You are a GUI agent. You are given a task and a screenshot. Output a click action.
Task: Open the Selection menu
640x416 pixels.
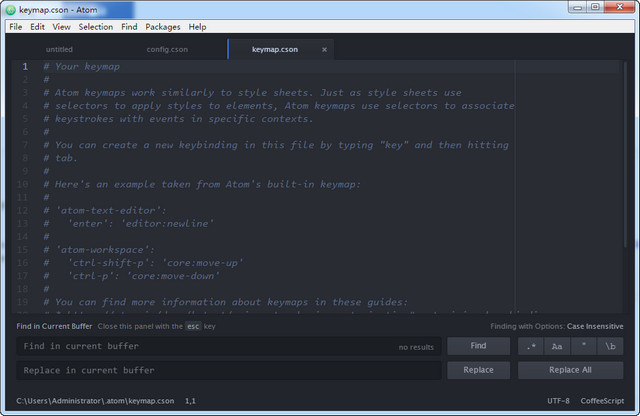(96, 27)
